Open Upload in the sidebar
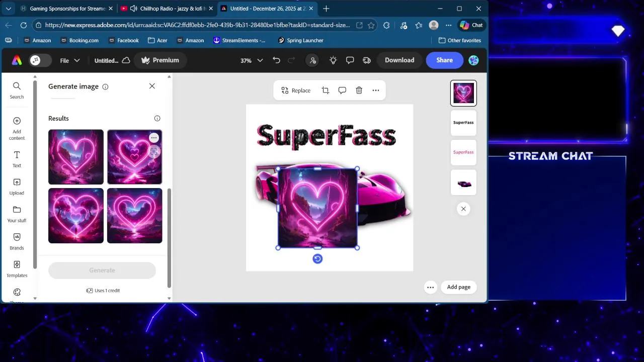The width and height of the screenshot is (644, 362). click(x=17, y=187)
